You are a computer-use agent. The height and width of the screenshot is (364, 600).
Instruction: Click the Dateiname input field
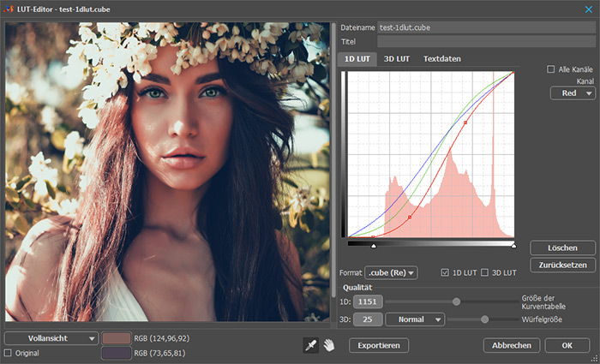pyautogui.click(x=486, y=27)
